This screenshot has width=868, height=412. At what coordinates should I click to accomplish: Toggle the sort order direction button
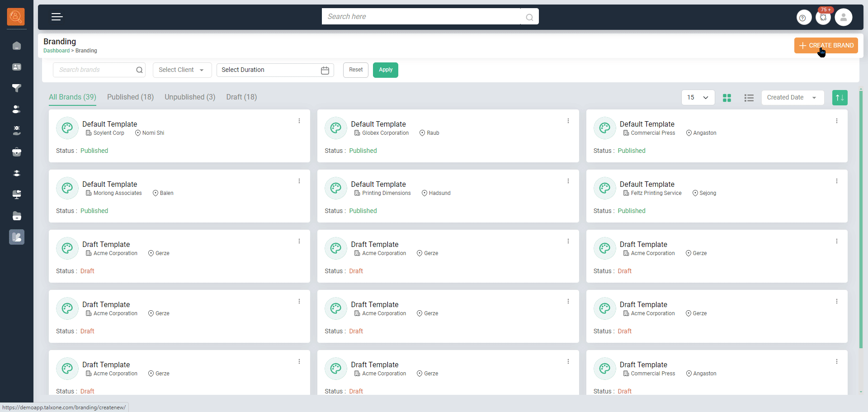pyautogui.click(x=840, y=98)
